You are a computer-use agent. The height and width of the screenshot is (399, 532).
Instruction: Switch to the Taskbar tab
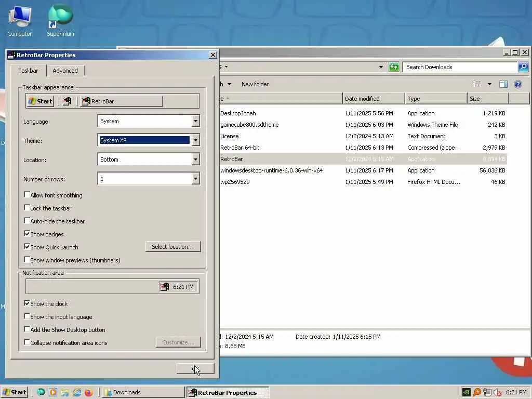28,71
